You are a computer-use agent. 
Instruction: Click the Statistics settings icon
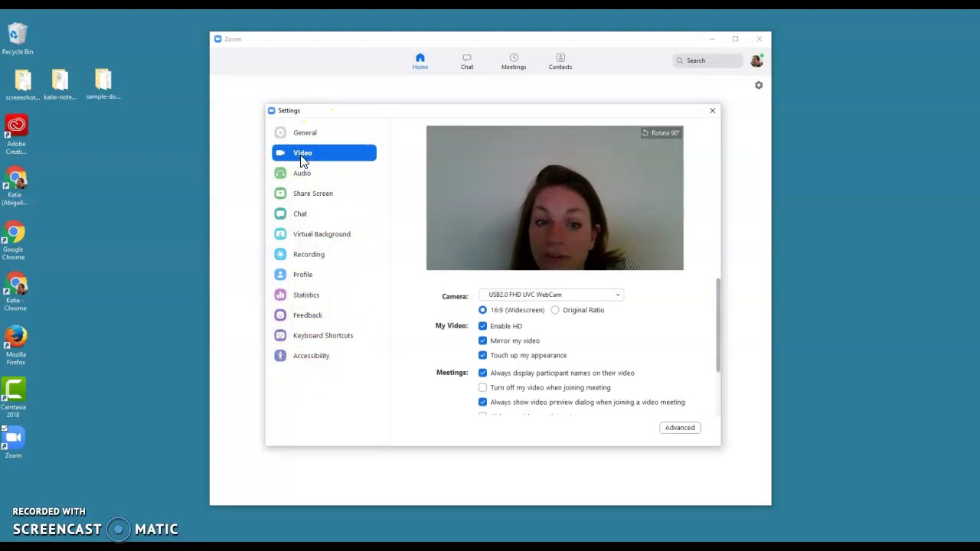(280, 295)
